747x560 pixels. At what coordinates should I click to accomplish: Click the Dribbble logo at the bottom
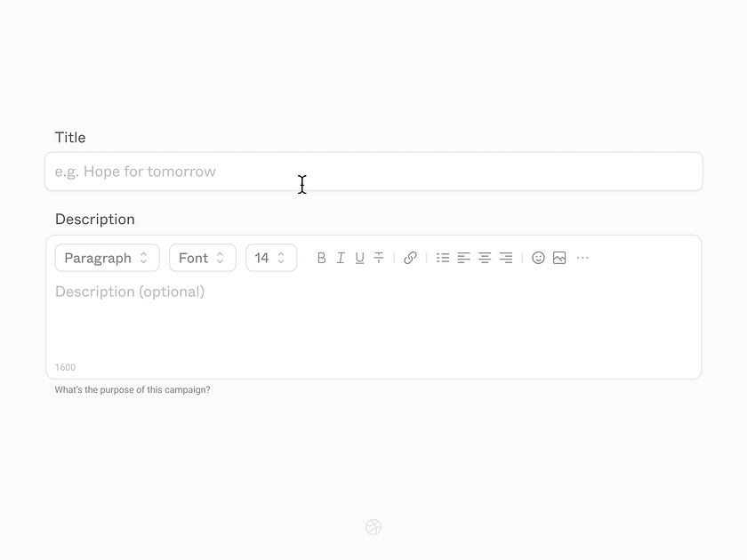coord(373,527)
